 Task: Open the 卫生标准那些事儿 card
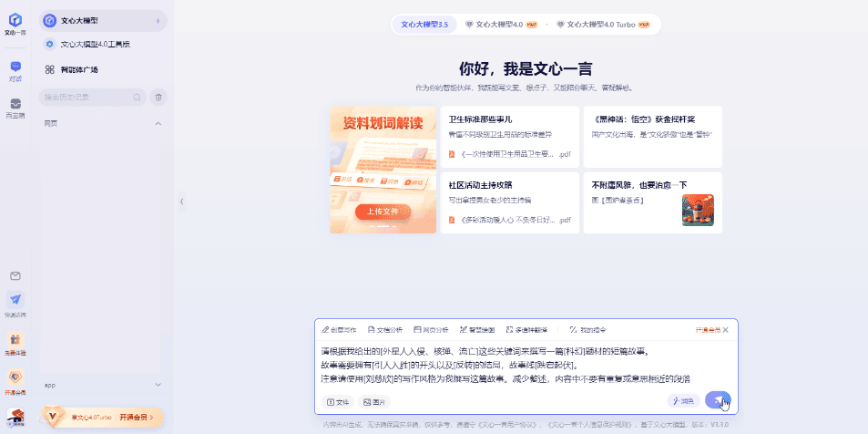click(x=510, y=137)
